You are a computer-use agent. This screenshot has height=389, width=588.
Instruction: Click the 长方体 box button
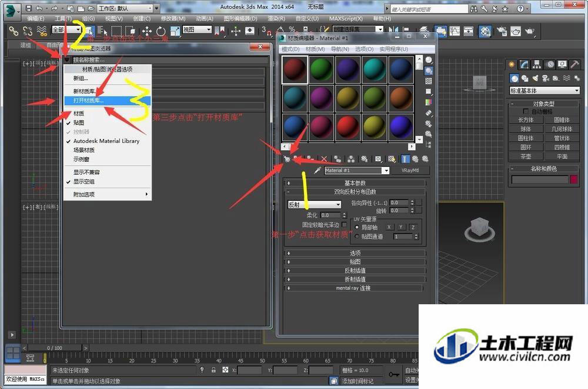click(x=526, y=120)
